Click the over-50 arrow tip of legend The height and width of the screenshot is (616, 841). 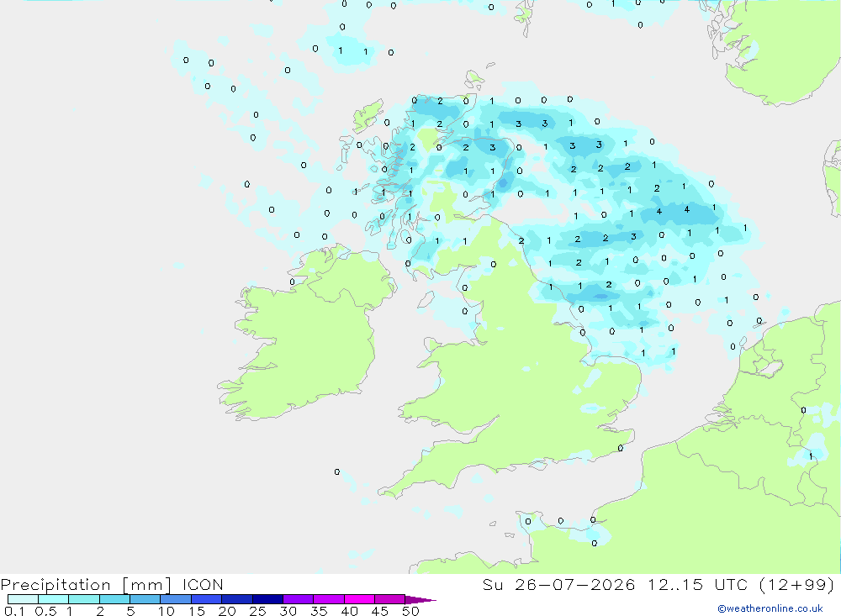coord(420,600)
